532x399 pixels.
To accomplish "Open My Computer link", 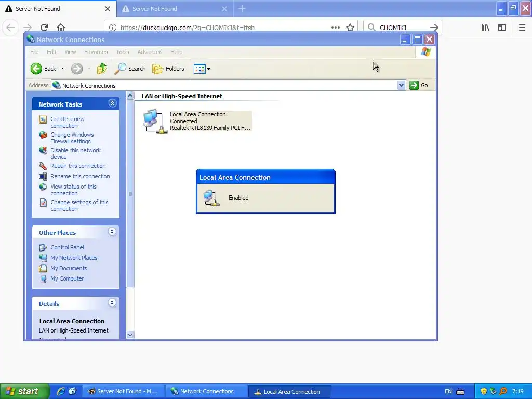I will pyautogui.click(x=67, y=278).
